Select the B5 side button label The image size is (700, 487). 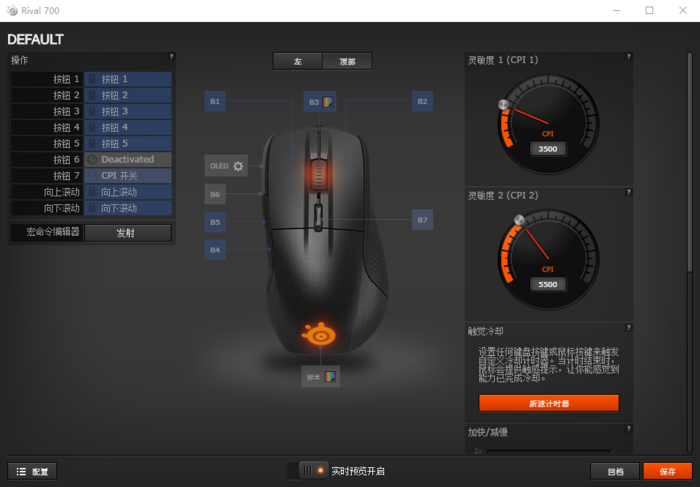(215, 222)
